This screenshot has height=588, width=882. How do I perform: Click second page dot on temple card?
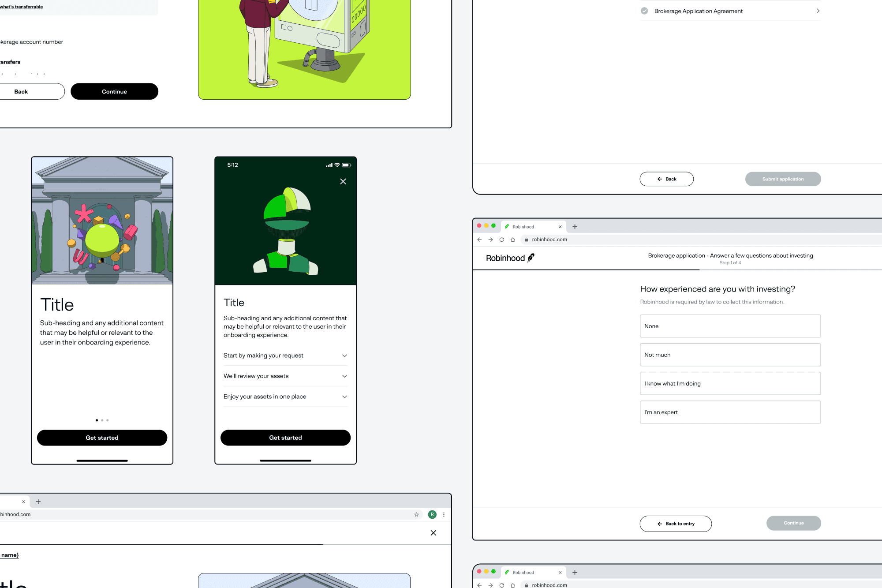pyautogui.click(x=102, y=420)
